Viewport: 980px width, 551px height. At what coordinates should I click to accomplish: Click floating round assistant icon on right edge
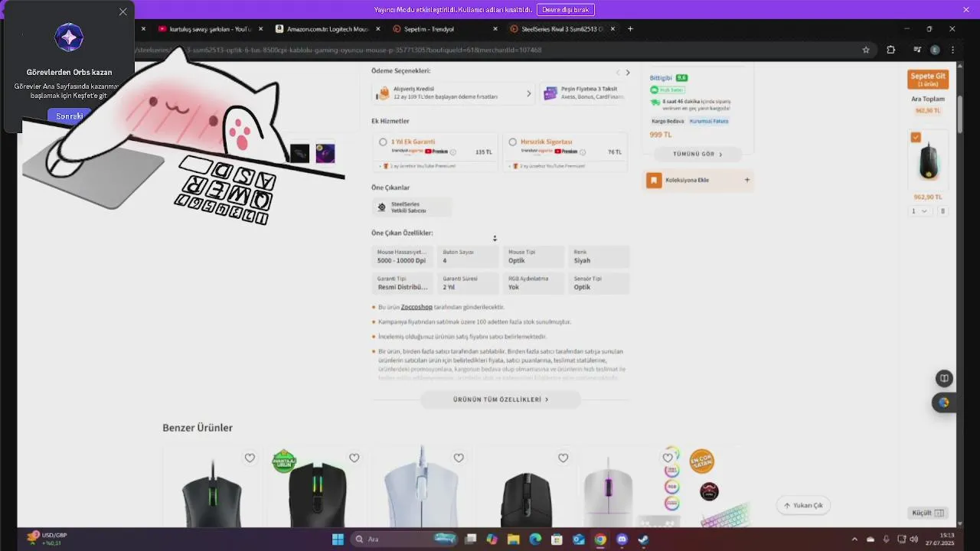(x=943, y=403)
